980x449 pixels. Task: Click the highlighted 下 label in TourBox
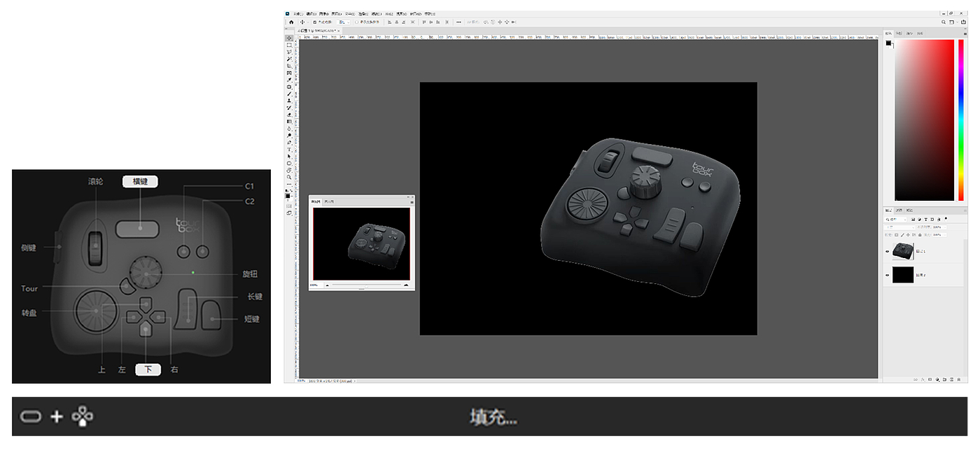[148, 369]
